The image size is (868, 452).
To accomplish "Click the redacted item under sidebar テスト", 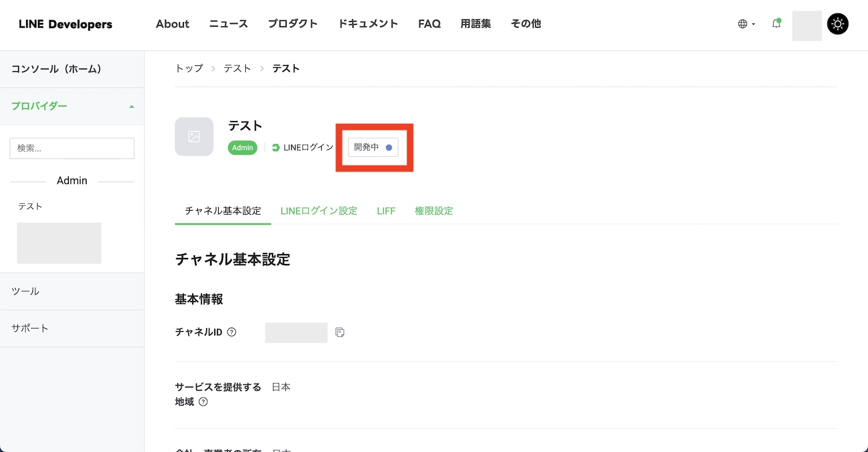I will coord(59,243).
